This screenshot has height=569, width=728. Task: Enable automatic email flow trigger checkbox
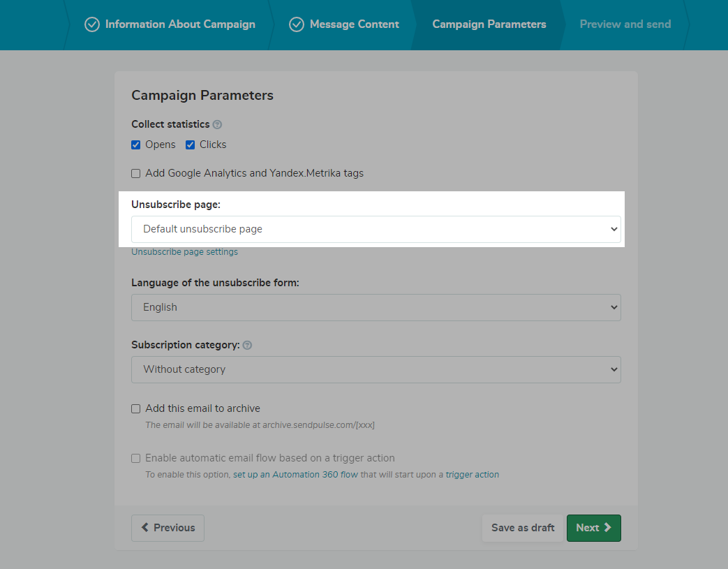(x=136, y=459)
